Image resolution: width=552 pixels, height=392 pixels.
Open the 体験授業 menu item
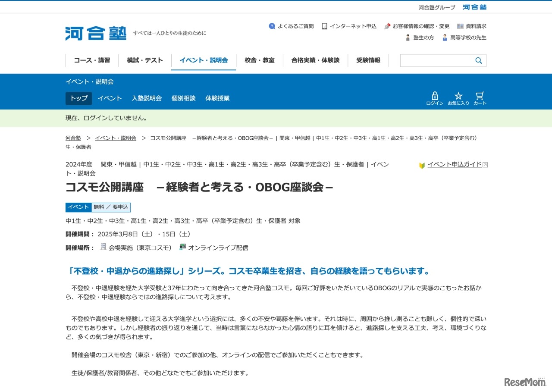[x=217, y=98]
